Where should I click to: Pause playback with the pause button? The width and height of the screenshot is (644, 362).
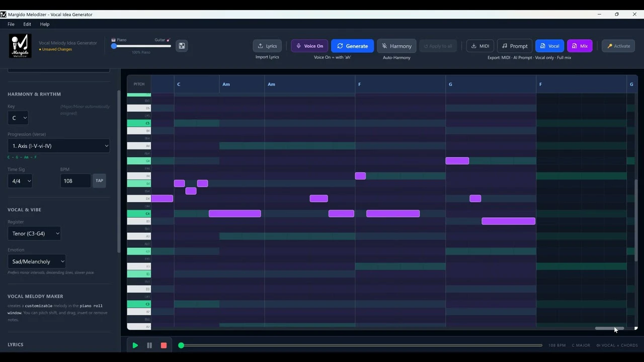click(149, 345)
